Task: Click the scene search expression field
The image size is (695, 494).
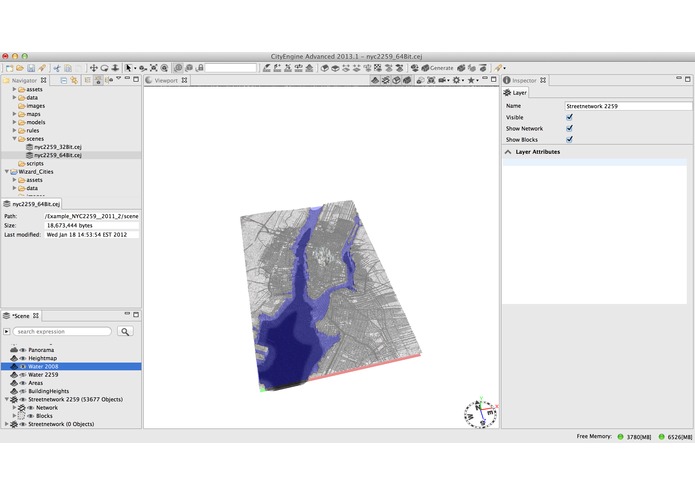Action: 62,331
